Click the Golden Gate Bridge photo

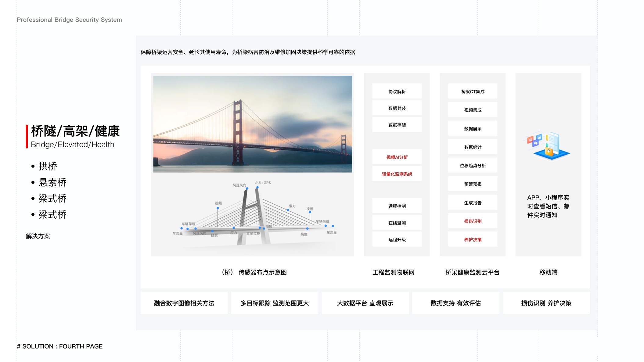pos(253,124)
